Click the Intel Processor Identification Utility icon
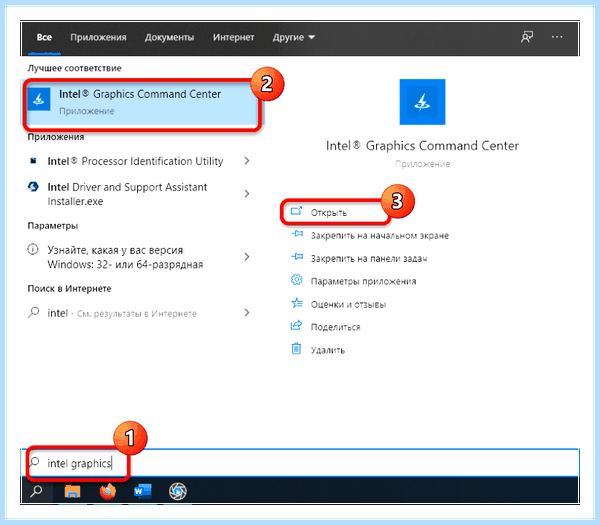600x525 pixels. click(x=33, y=161)
